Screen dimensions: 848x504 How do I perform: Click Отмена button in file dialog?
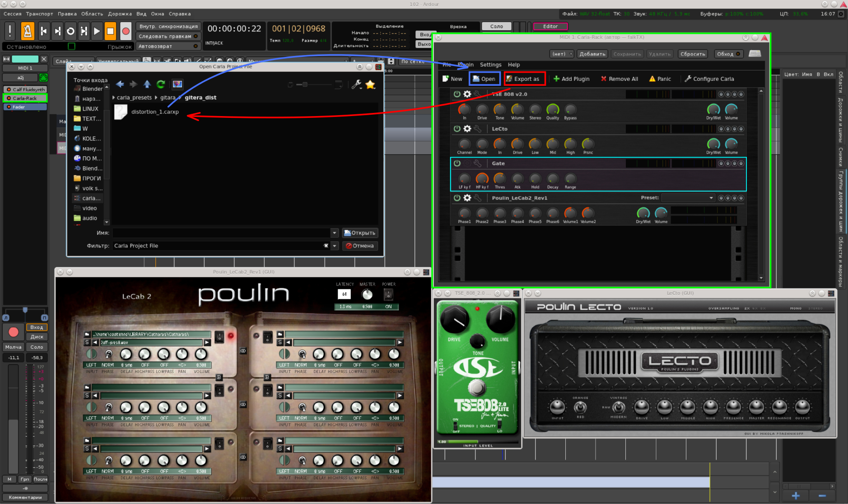[360, 246]
